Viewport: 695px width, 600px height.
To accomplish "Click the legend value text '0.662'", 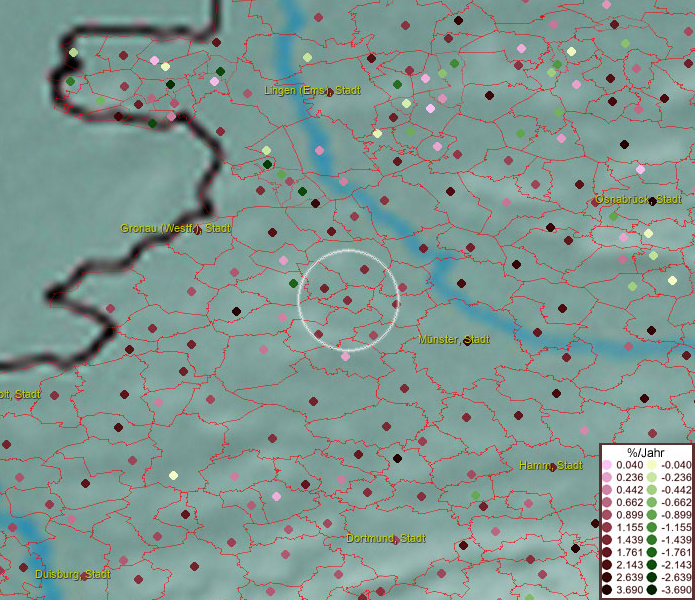I will pyautogui.click(x=629, y=503).
